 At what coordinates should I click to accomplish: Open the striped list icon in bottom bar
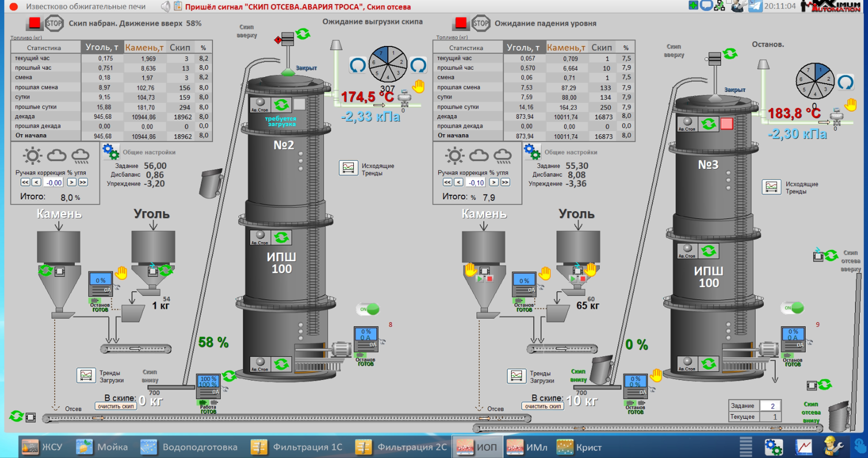(745, 447)
